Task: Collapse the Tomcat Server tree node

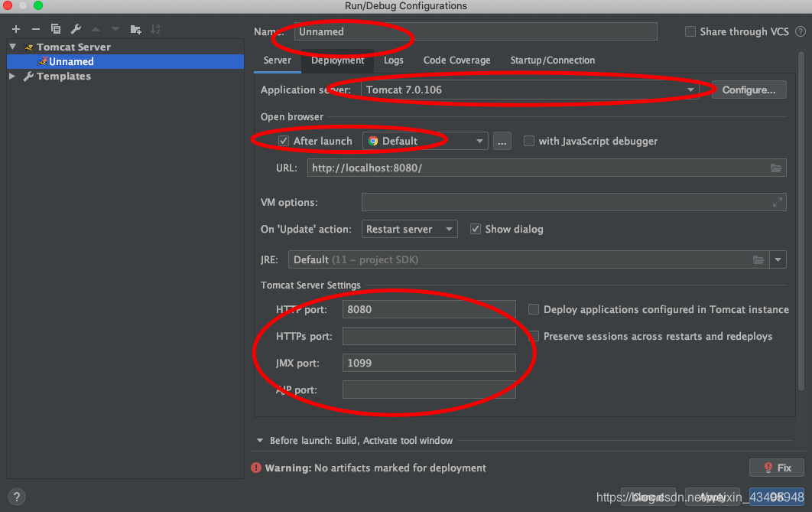Action: [x=13, y=47]
